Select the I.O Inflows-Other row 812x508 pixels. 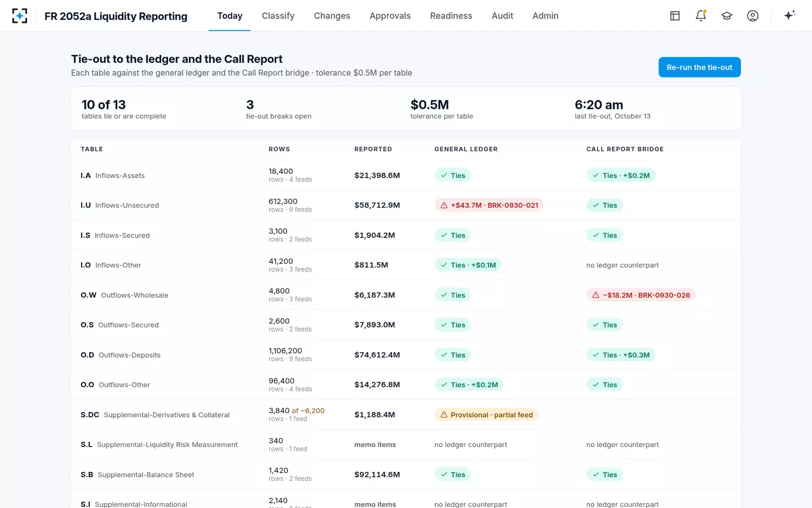tap(406, 265)
